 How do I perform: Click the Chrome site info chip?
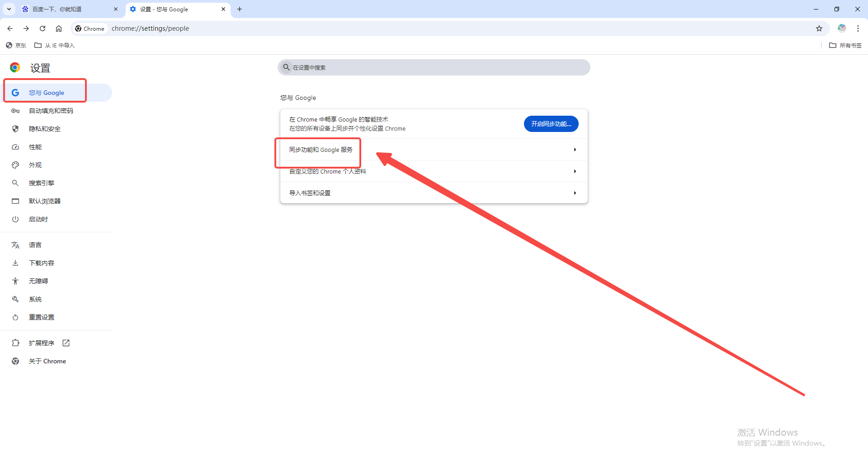pos(90,28)
